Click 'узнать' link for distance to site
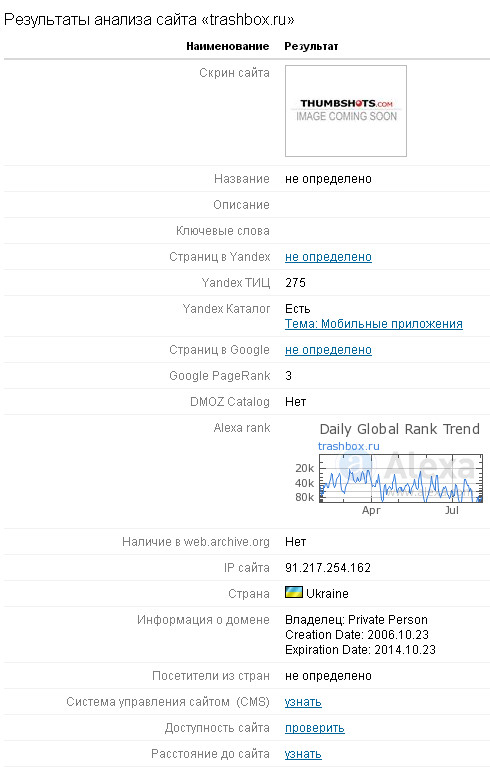Viewport: 490px width, 770px height. [303, 754]
